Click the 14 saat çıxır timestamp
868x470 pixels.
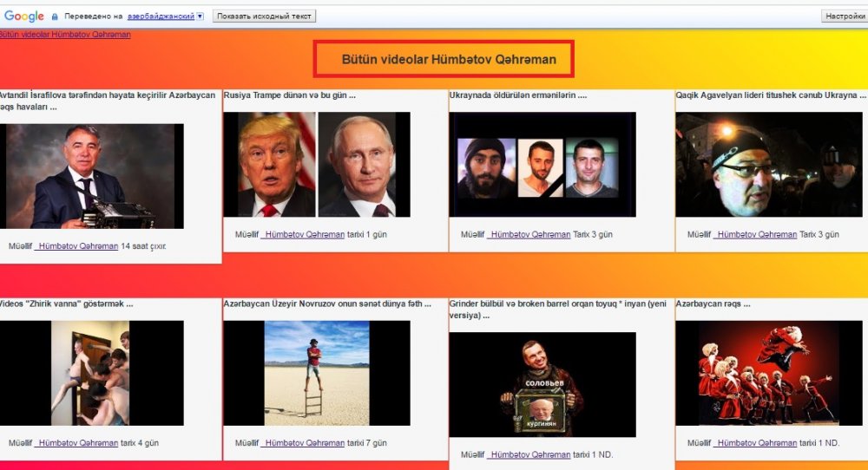point(143,246)
